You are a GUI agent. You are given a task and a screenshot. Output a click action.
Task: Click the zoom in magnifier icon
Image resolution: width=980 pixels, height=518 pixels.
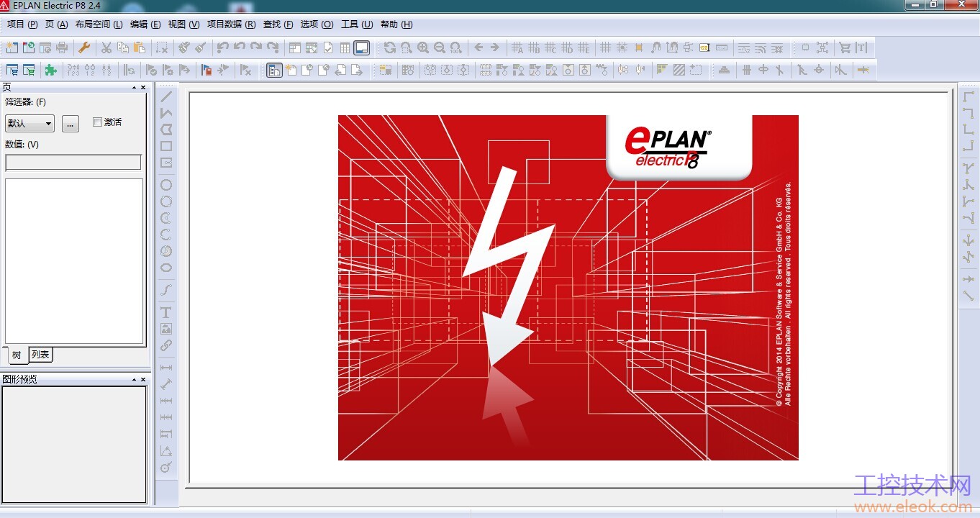(423, 47)
